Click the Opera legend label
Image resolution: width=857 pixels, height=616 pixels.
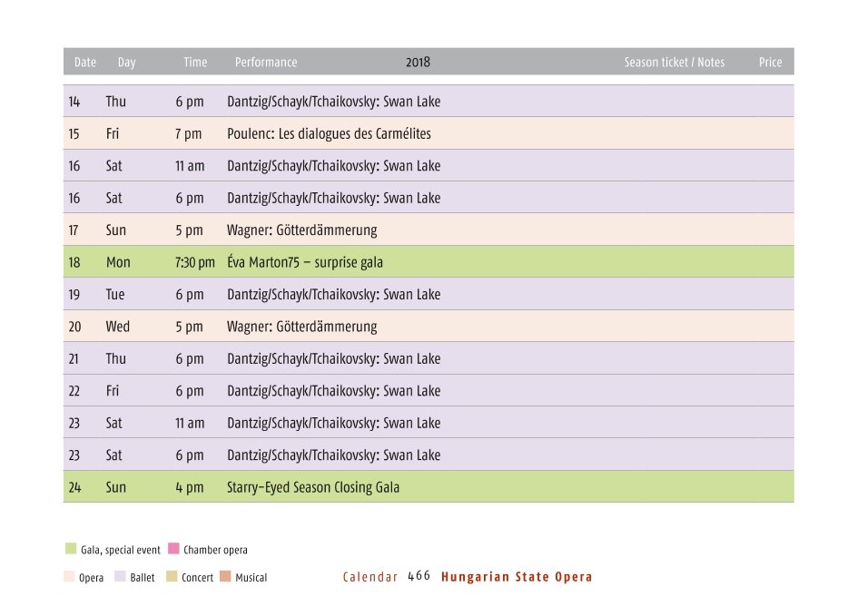coord(92,578)
